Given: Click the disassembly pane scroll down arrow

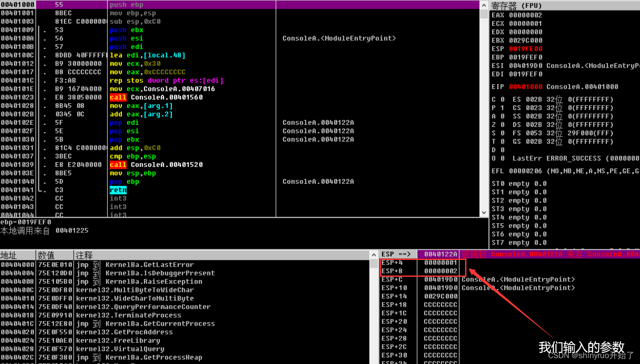Looking at the screenshot, I should click(x=484, y=213).
